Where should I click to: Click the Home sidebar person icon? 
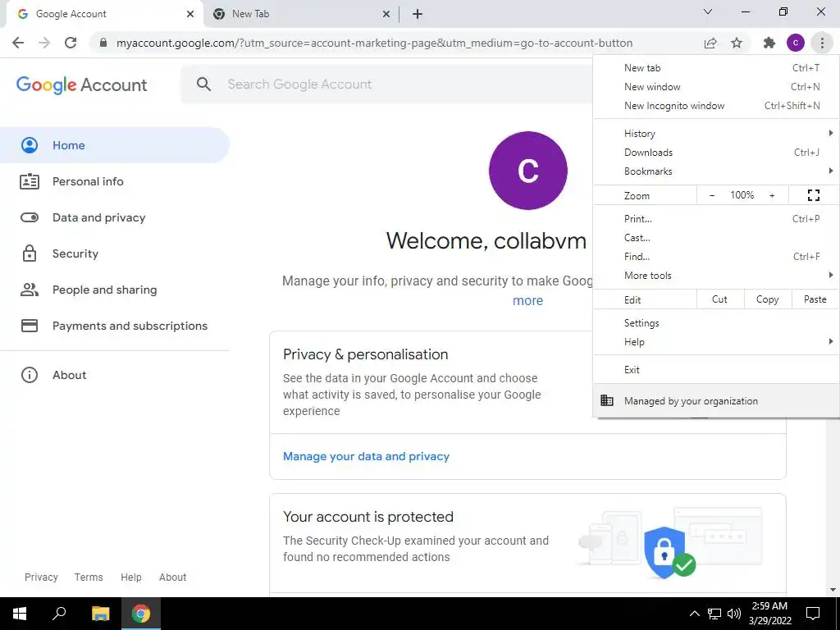point(30,145)
